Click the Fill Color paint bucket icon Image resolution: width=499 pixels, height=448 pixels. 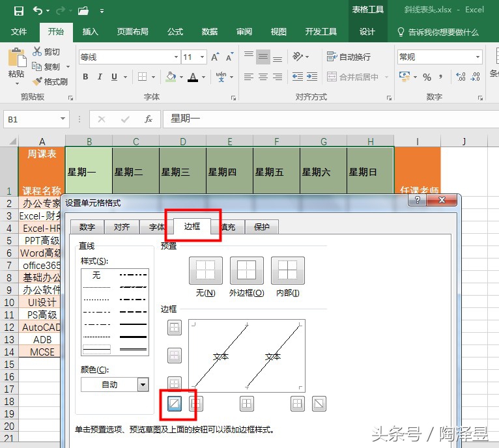pyautogui.click(x=171, y=77)
